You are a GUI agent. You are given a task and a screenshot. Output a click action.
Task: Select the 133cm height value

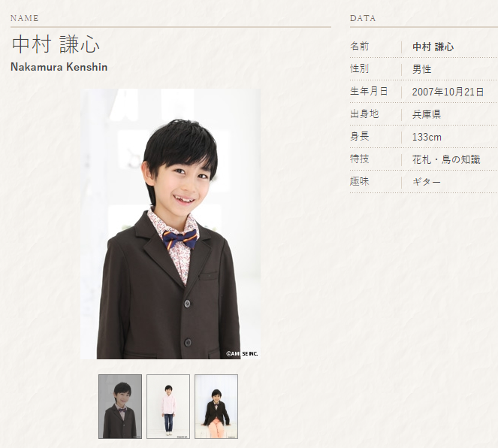tap(427, 137)
